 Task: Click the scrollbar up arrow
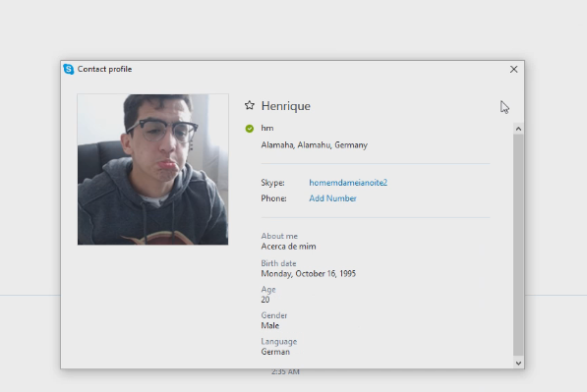click(518, 129)
